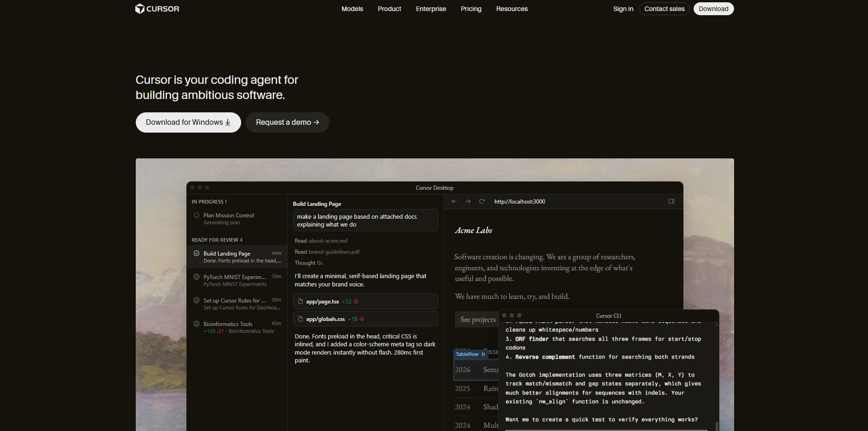The image size is (868, 431).
Task: Open the app/page.tsx file diff
Action: 365,302
